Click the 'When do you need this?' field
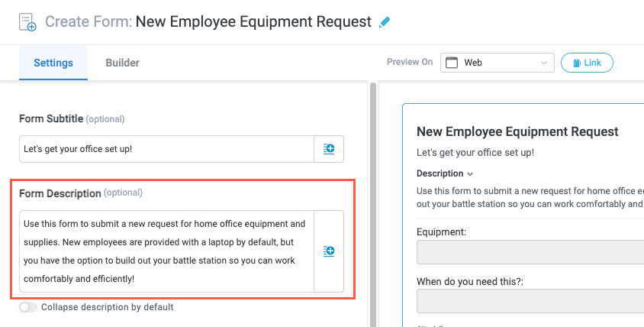644x327 pixels. pos(530,301)
